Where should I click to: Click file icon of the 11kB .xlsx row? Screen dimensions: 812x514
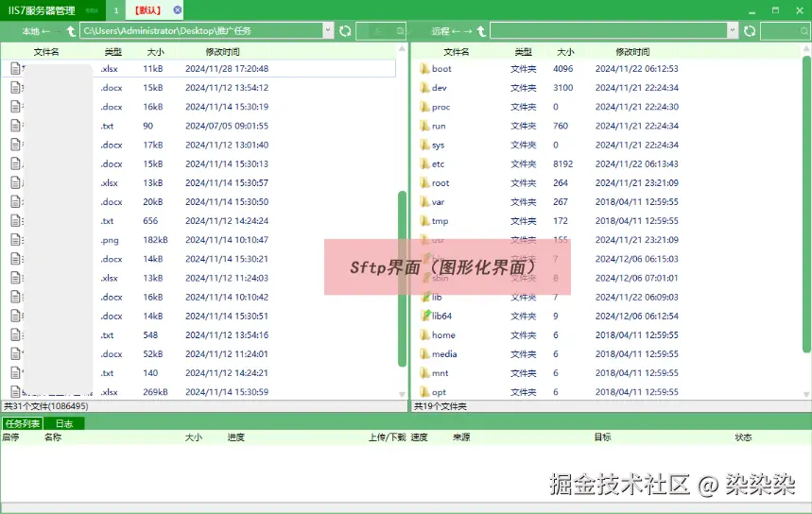click(16, 68)
